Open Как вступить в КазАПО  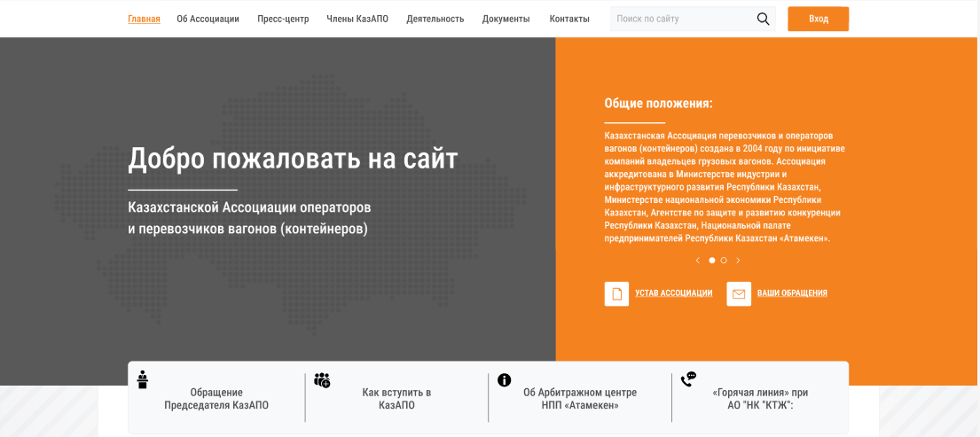[x=396, y=399]
